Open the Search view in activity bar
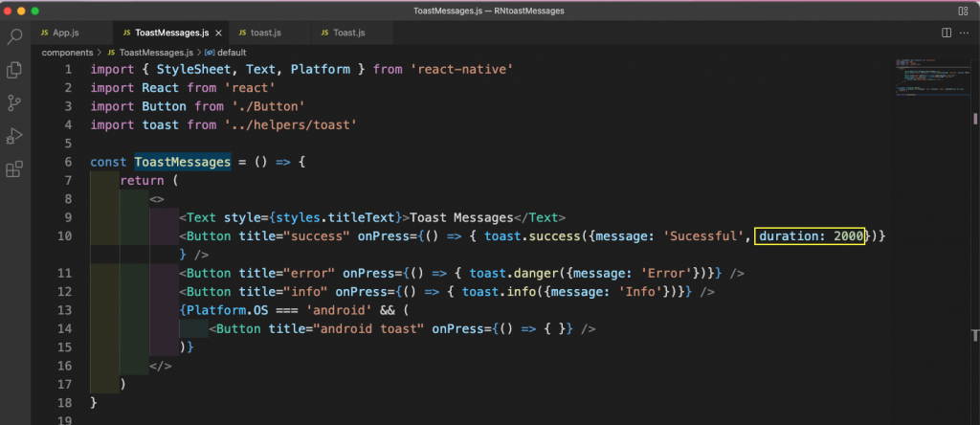 (x=14, y=37)
